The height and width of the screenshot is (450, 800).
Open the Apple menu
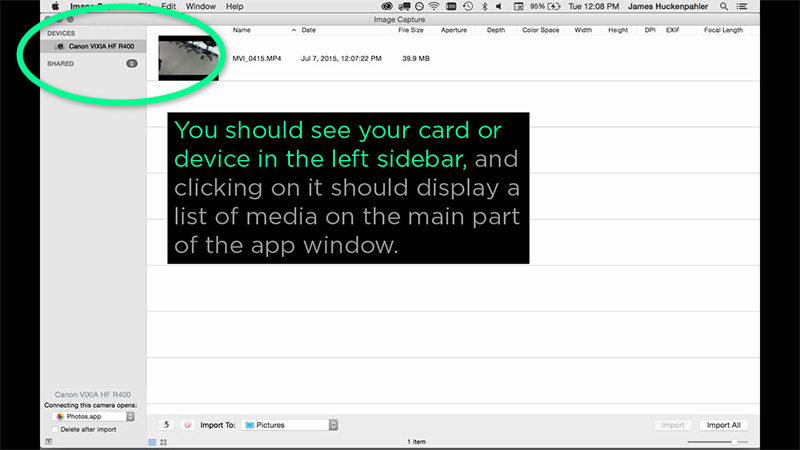(55, 6)
